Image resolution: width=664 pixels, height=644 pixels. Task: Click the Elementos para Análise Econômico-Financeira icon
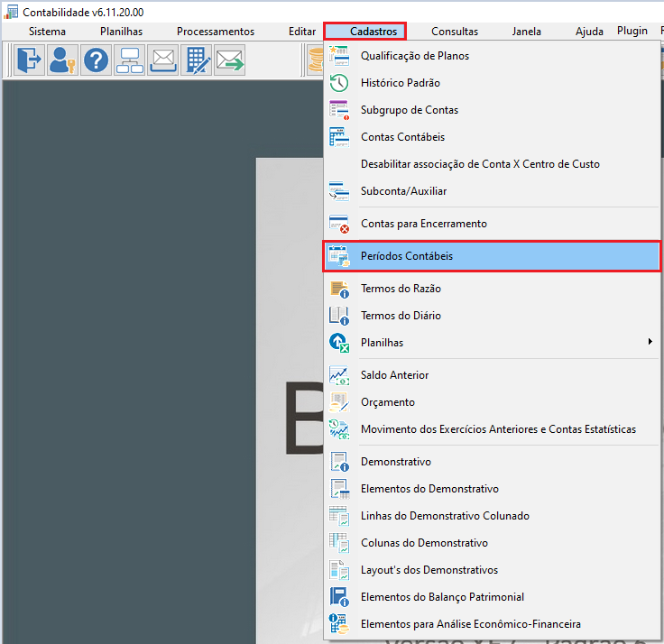(339, 624)
